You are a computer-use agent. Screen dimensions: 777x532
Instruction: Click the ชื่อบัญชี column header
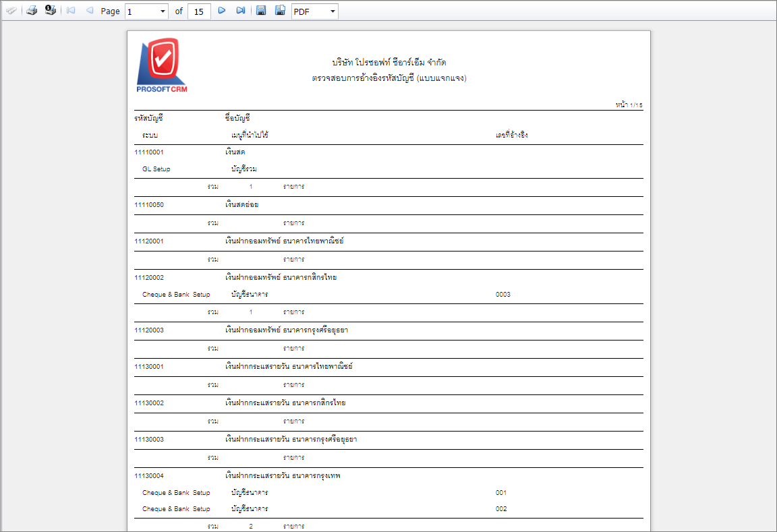(237, 118)
